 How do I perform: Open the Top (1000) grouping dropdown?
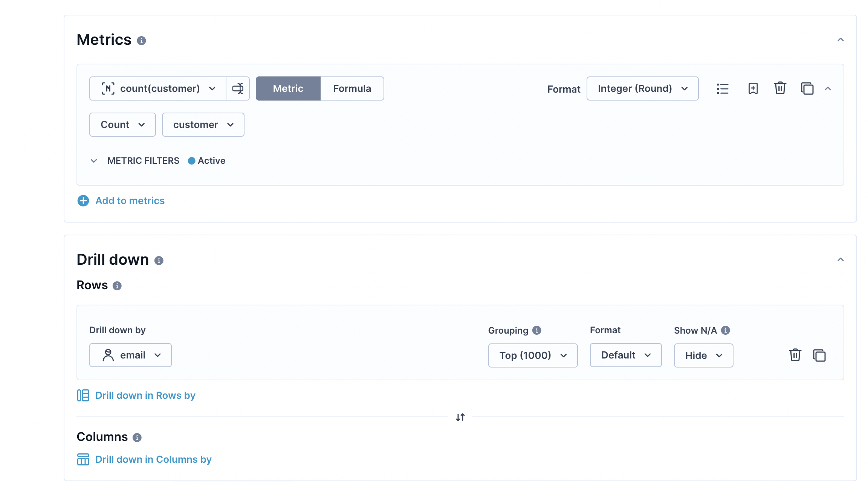click(x=533, y=355)
